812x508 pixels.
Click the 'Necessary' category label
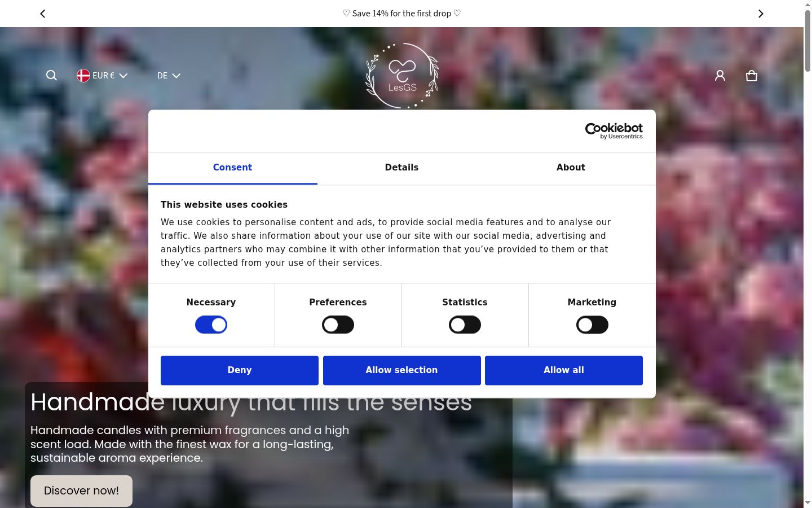(211, 303)
